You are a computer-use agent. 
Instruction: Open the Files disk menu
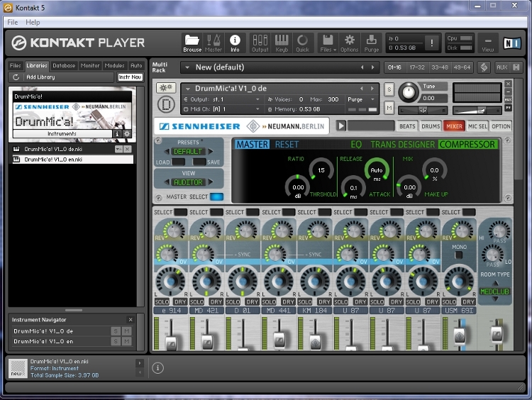328,43
